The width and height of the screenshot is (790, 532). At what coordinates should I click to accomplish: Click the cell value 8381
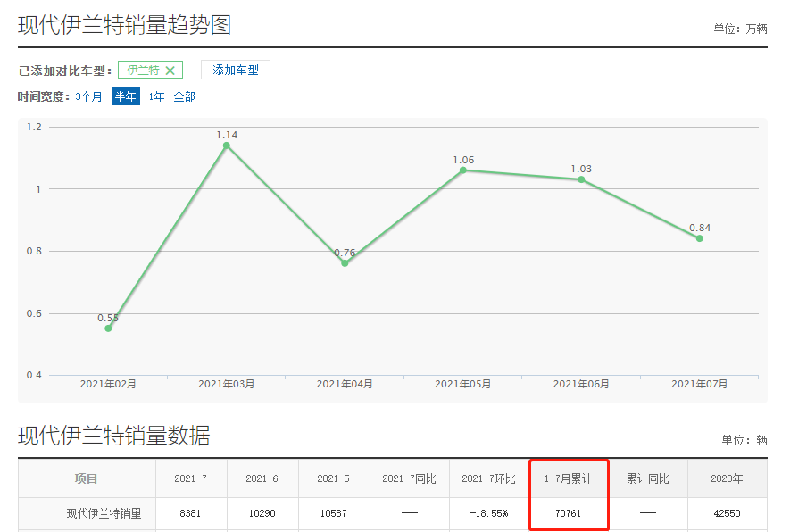point(190,513)
